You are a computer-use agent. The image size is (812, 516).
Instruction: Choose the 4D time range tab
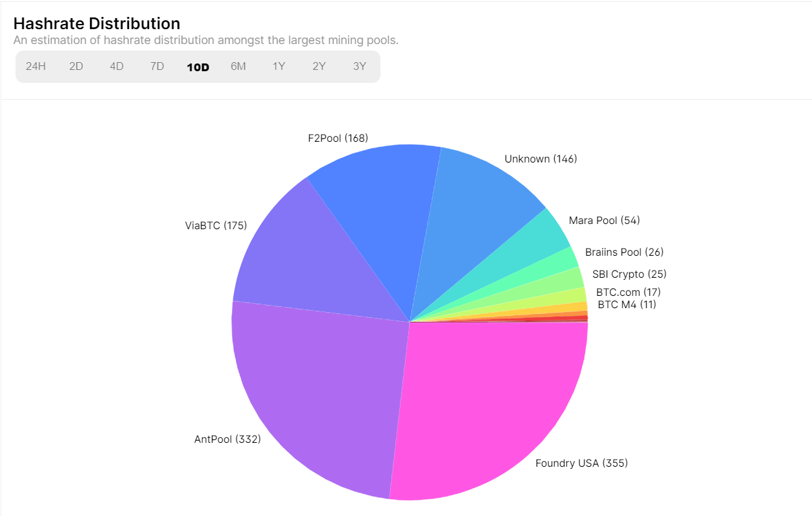[117, 67]
